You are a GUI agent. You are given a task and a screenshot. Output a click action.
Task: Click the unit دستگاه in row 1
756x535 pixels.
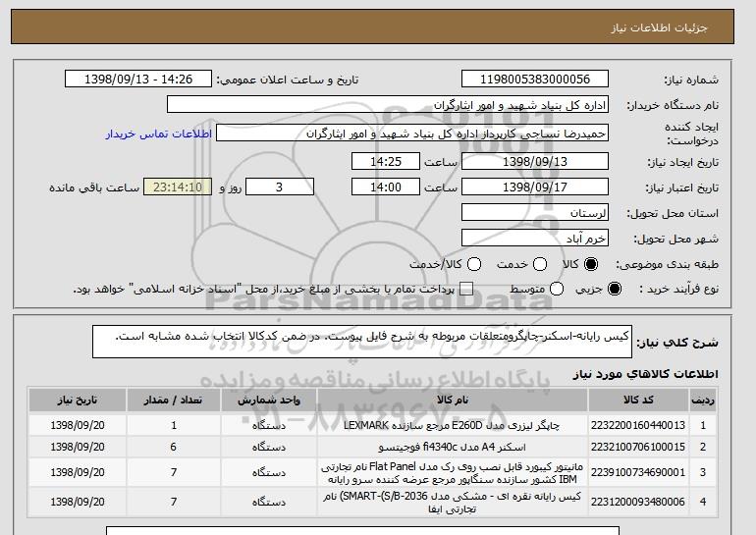point(269,426)
